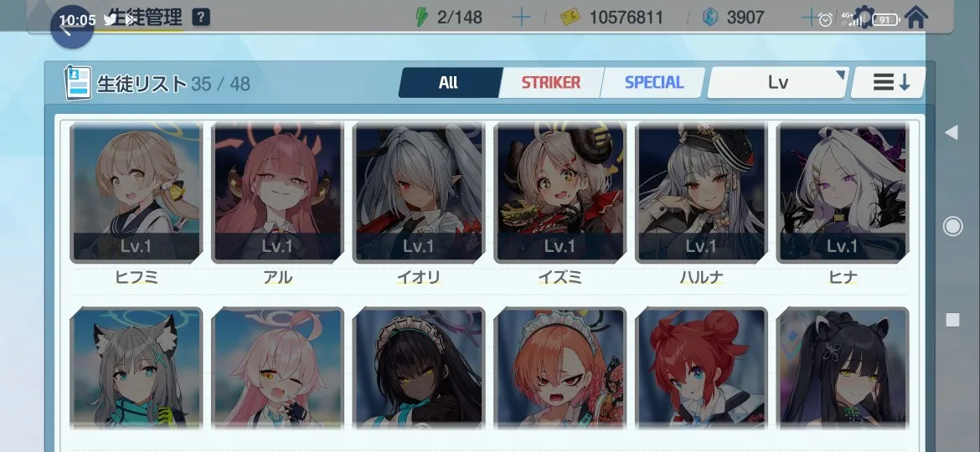The image size is (980, 452).
Task: Select the All filter tab
Action: [449, 82]
